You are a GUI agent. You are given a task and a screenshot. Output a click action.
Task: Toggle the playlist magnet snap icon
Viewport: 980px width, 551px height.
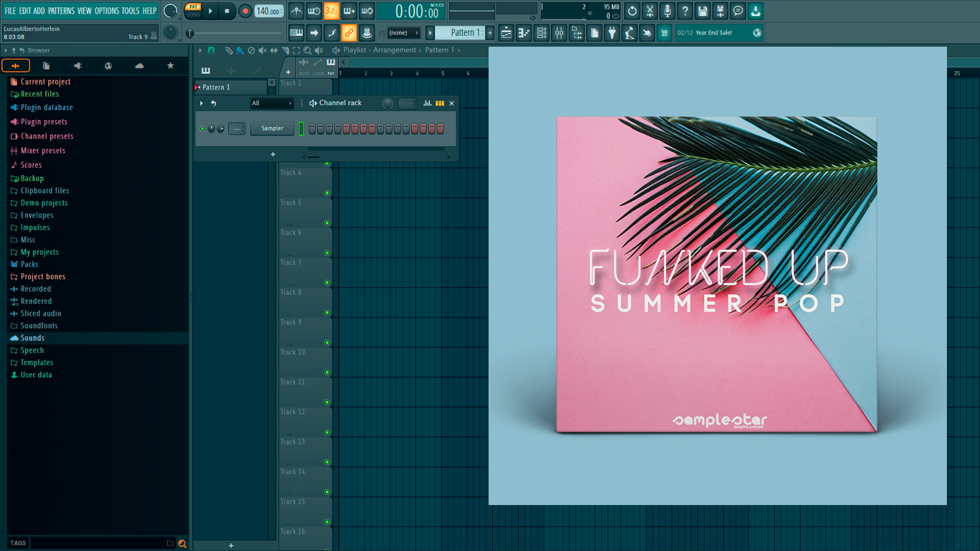coord(211,50)
